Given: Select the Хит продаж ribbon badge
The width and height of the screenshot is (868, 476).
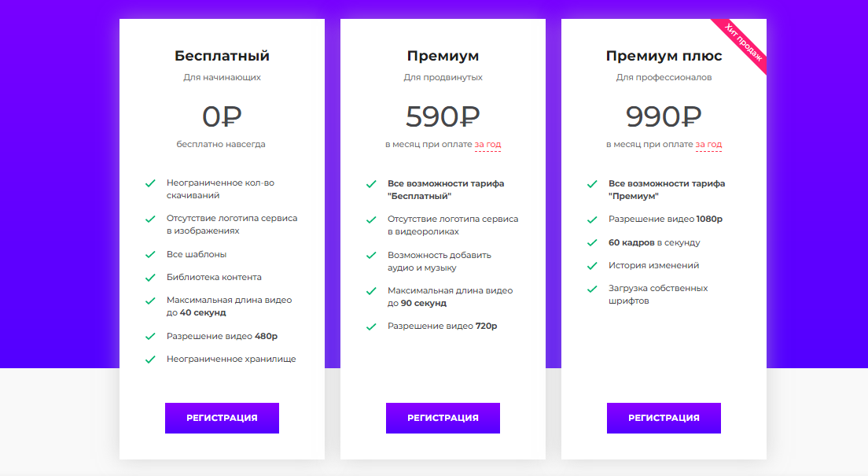Looking at the screenshot, I should click(x=741, y=43).
